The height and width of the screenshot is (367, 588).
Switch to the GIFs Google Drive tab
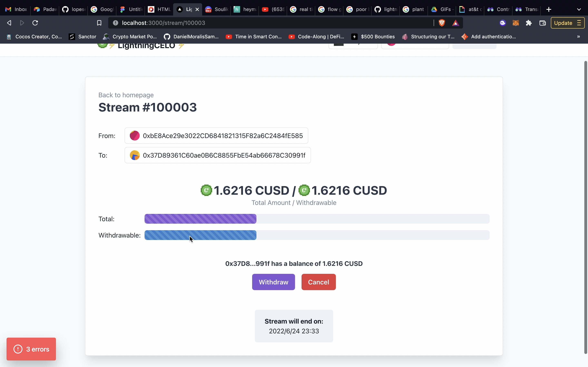pyautogui.click(x=442, y=9)
